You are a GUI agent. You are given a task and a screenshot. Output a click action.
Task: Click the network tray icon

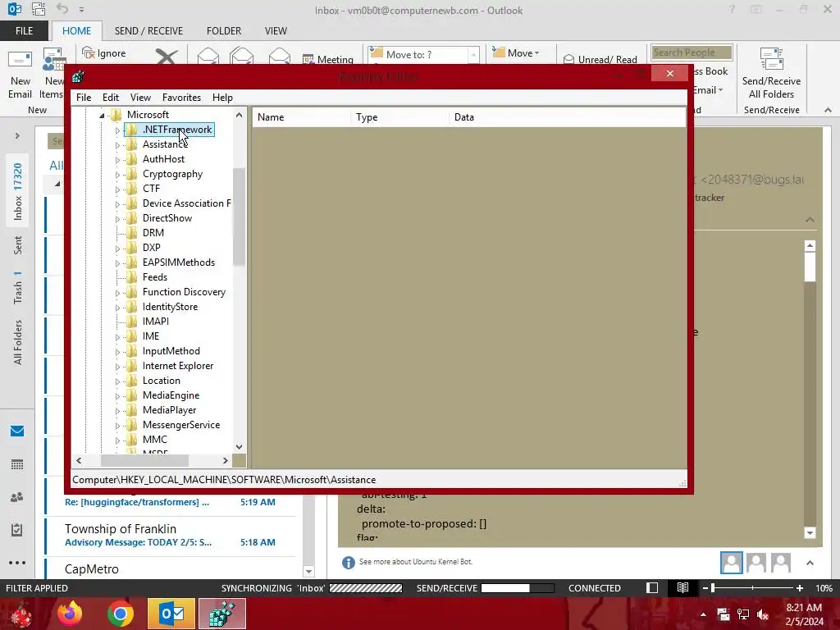[x=743, y=614]
